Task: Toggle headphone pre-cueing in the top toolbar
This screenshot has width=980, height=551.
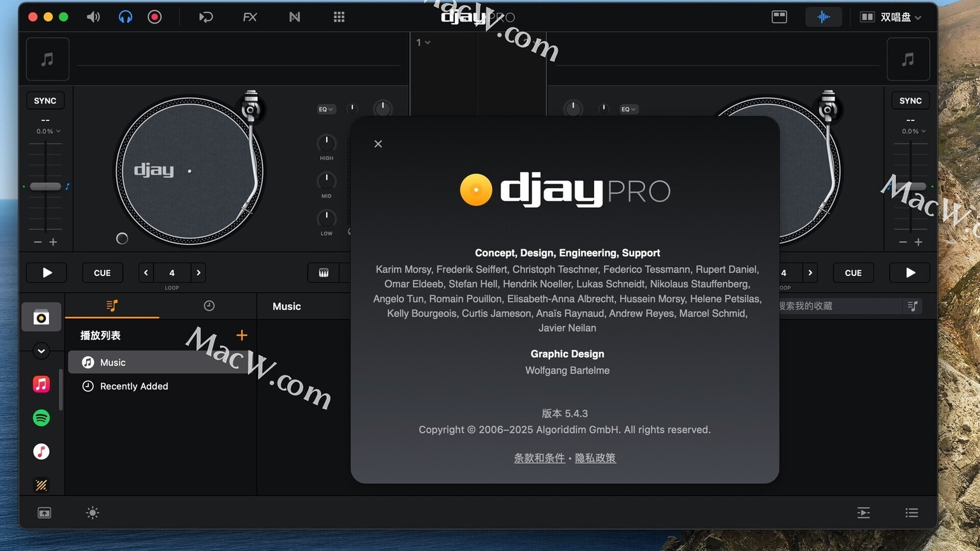Action: 126,17
